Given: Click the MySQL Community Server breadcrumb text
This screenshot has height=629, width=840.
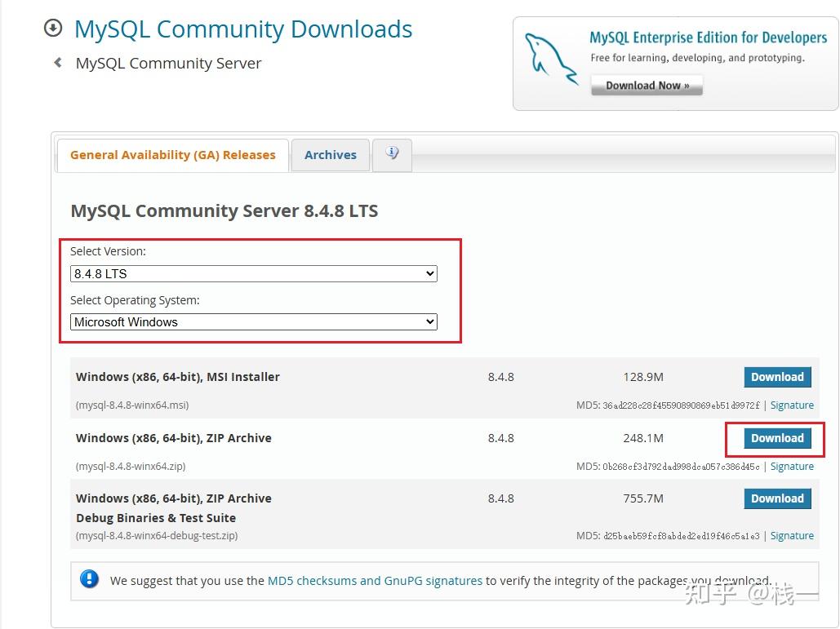Looking at the screenshot, I should [x=168, y=63].
